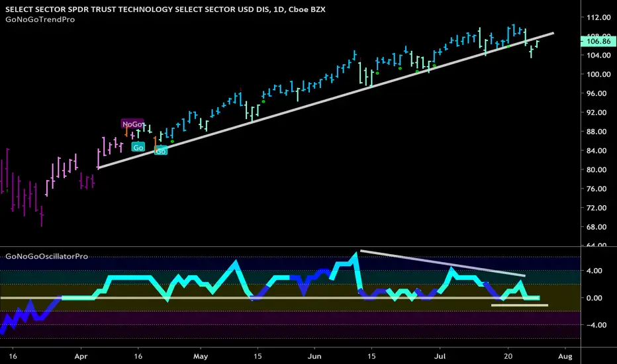The height and width of the screenshot is (364, 617).
Task: Click the 112.00 price axis label
Action: [598, 17]
